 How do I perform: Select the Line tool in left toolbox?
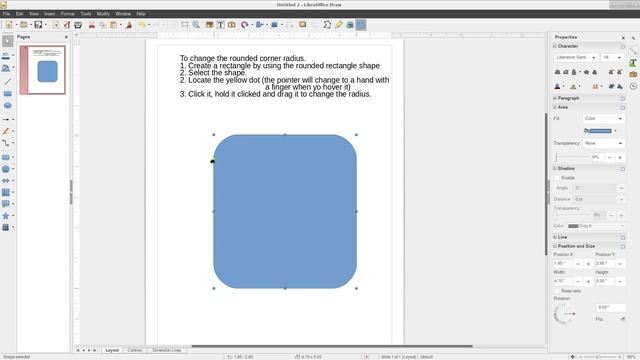click(x=7, y=82)
